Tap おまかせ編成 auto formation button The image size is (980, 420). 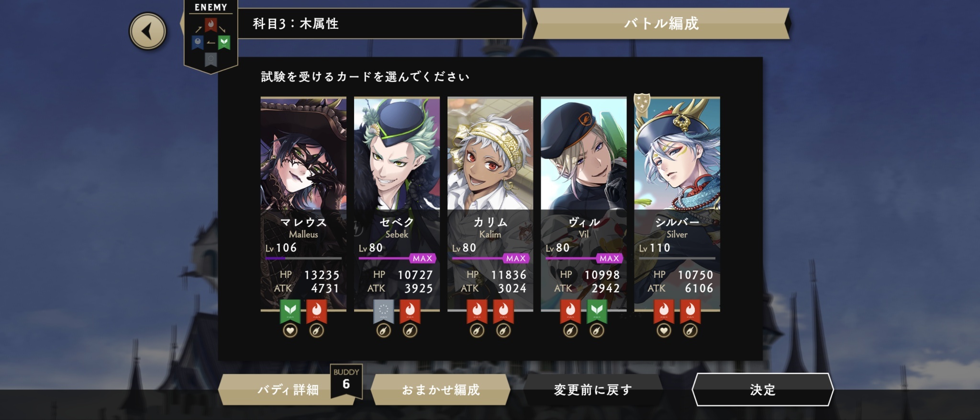point(440,389)
